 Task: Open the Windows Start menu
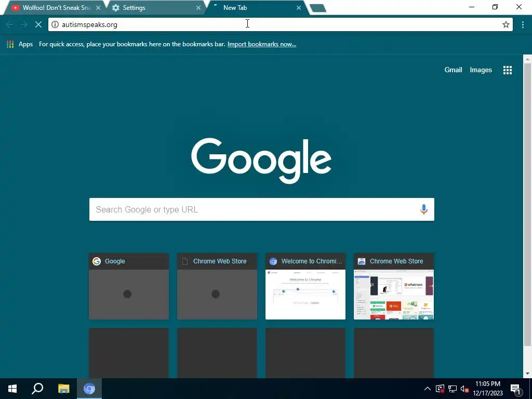(x=12, y=389)
